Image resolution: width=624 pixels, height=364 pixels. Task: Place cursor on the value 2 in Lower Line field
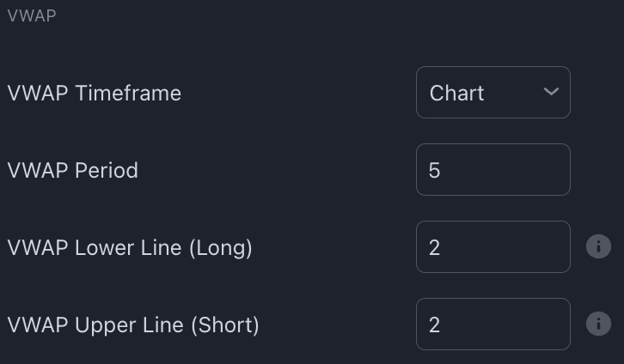coord(434,247)
